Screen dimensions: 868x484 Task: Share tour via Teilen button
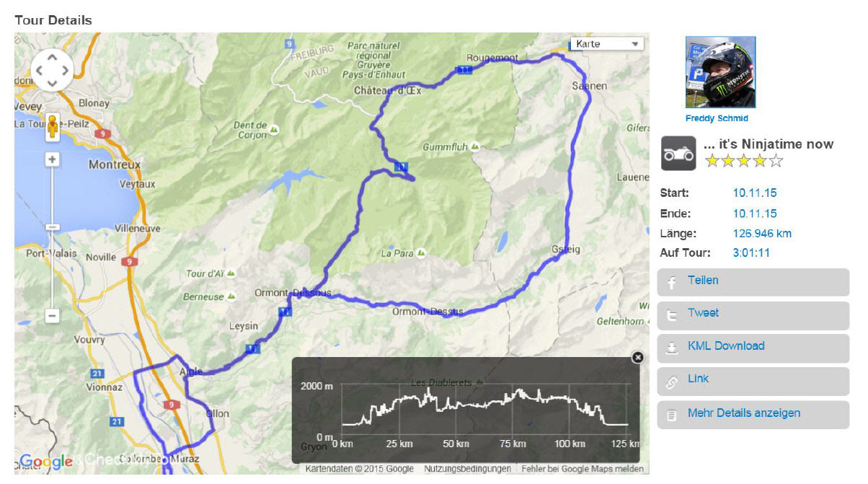click(x=753, y=282)
